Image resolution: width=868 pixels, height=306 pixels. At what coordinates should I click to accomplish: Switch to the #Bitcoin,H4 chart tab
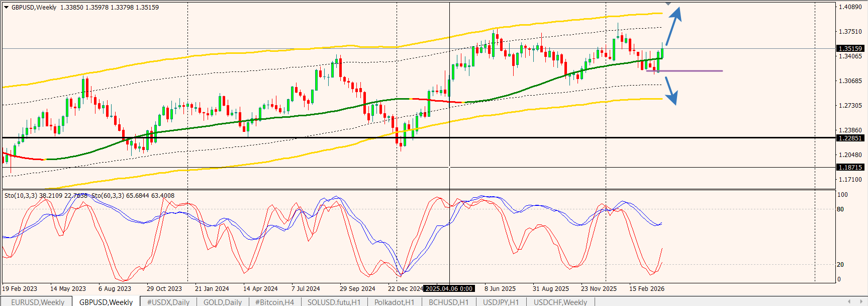[x=274, y=302]
